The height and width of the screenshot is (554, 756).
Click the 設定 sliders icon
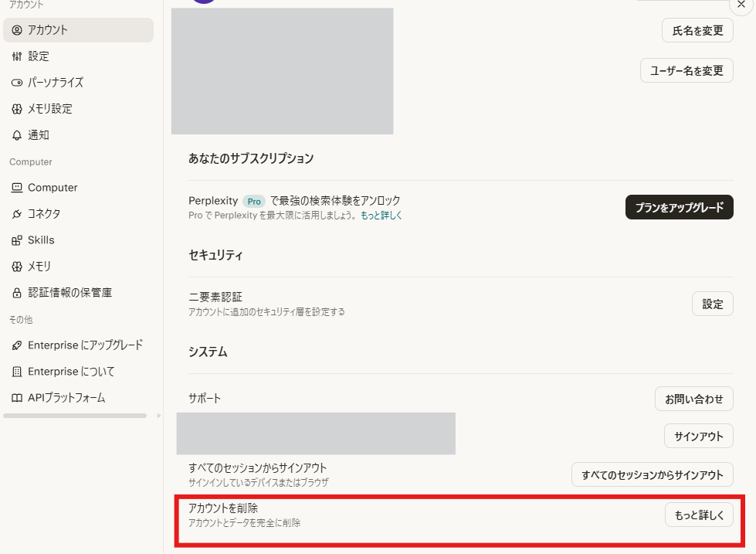coord(17,56)
